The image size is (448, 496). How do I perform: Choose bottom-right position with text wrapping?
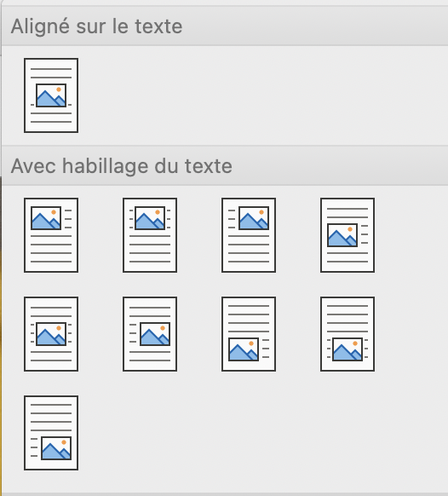(51, 432)
